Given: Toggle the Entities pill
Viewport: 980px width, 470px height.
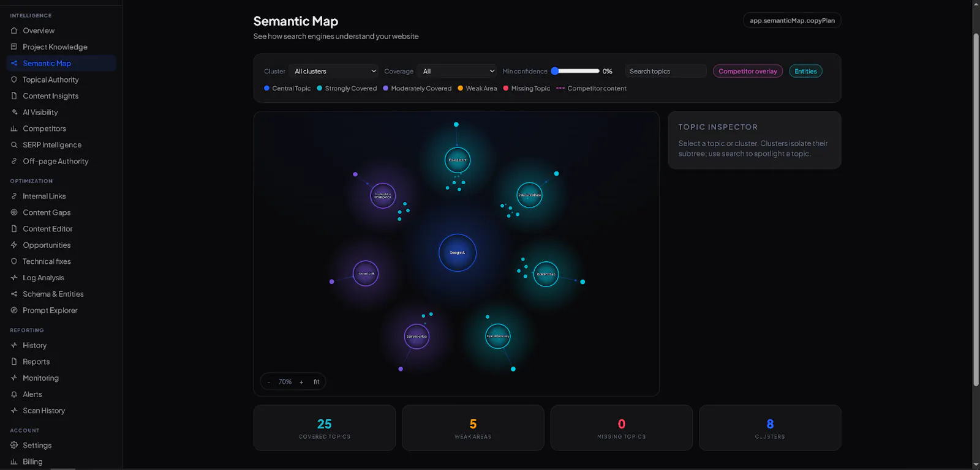Looking at the screenshot, I should click(x=805, y=71).
